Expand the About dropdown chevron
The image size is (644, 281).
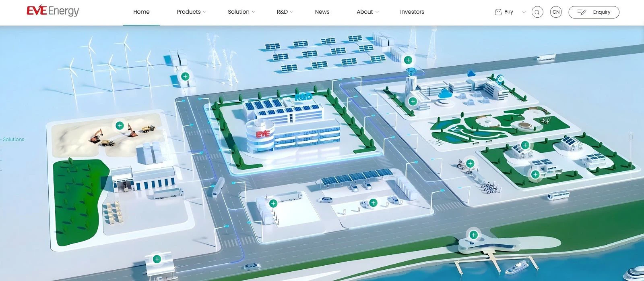pyautogui.click(x=377, y=12)
